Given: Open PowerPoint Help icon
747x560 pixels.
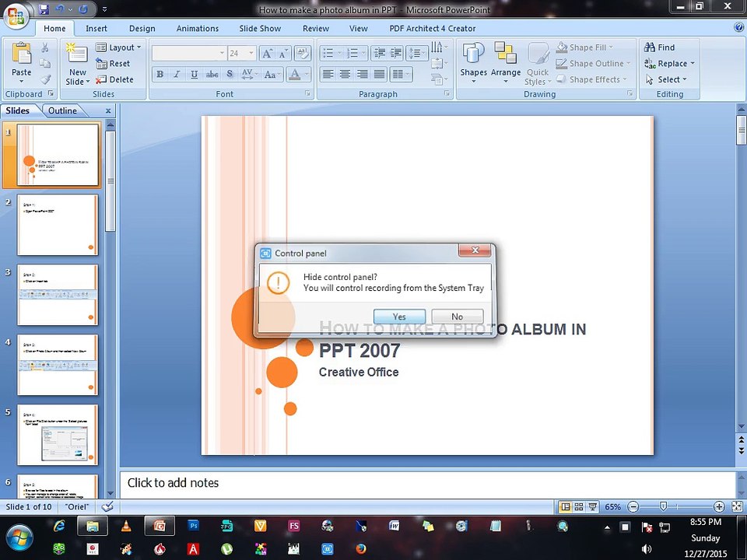Looking at the screenshot, I should click(x=738, y=28).
